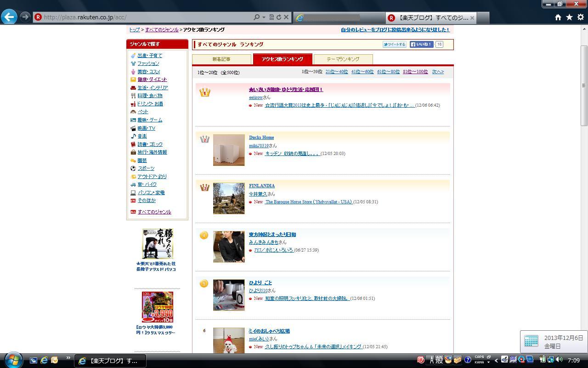Open the browser tools gear icon
588x368 pixels.
(580, 17)
